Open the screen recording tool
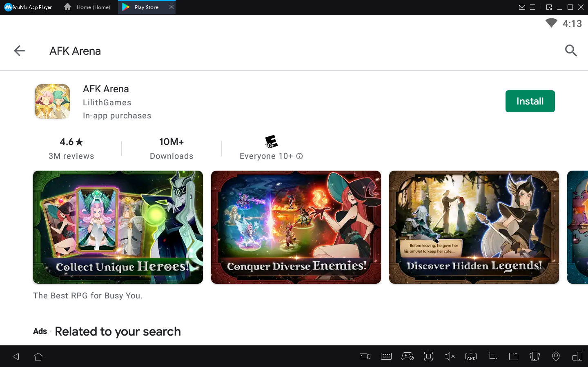This screenshot has width=588, height=367. [x=365, y=356]
